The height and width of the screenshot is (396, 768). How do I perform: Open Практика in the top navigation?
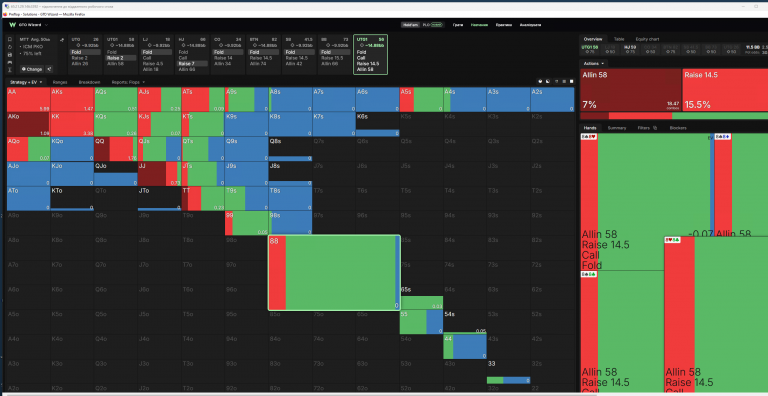504,25
